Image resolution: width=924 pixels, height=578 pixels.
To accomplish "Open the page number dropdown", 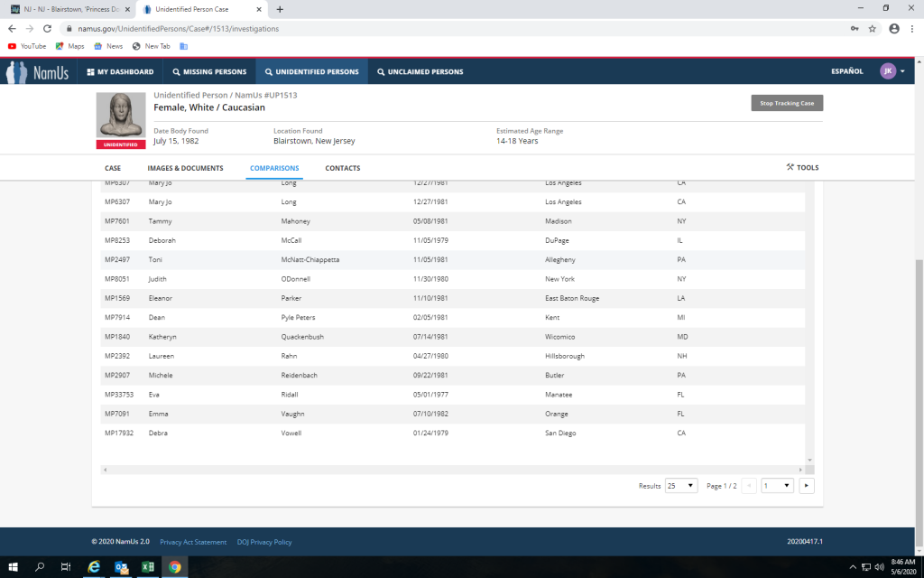I will [777, 486].
